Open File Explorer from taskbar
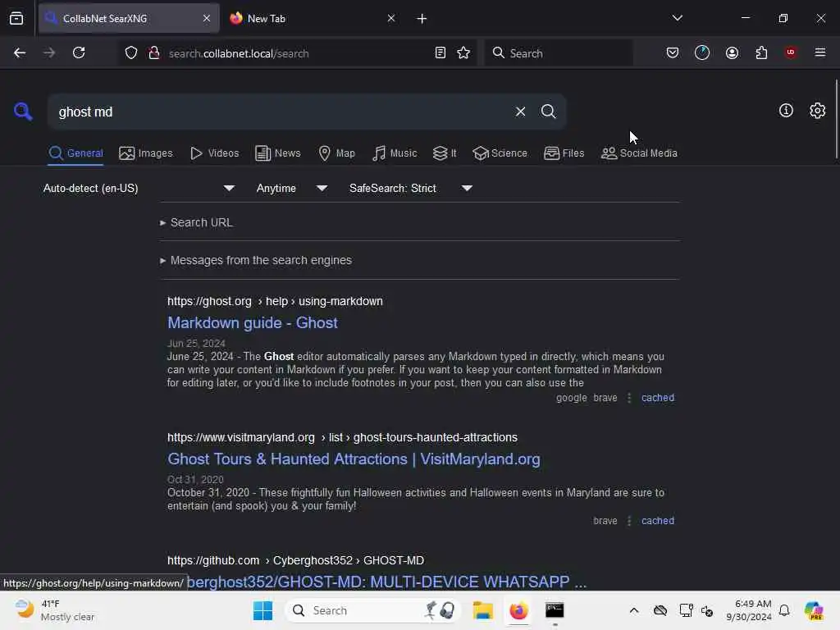This screenshot has height=630, width=840. pos(482,610)
